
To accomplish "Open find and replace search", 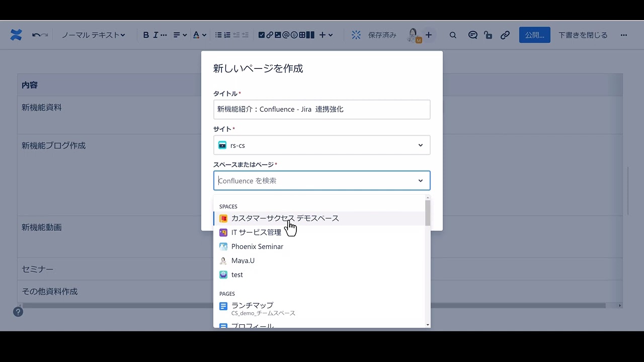I will (453, 35).
